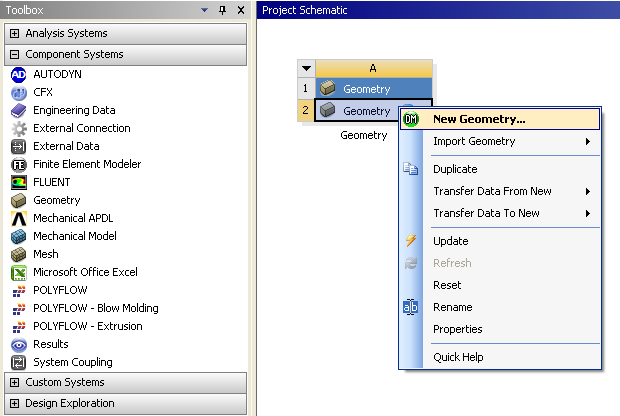620x416 pixels.
Task: Click the Engineering Data label
Action: (74, 110)
